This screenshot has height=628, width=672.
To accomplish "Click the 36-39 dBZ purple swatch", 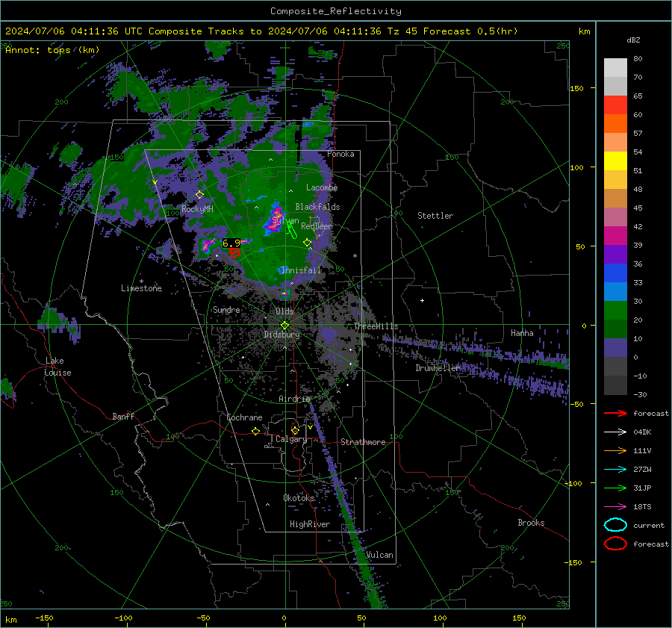I will pyautogui.click(x=615, y=255).
